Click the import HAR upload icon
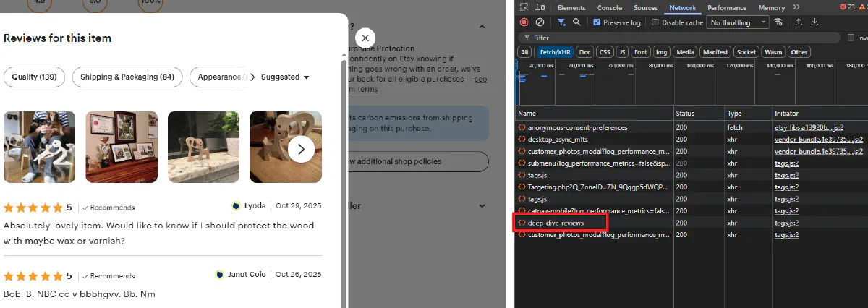This screenshot has width=868, height=308. pyautogui.click(x=799, y=22)
